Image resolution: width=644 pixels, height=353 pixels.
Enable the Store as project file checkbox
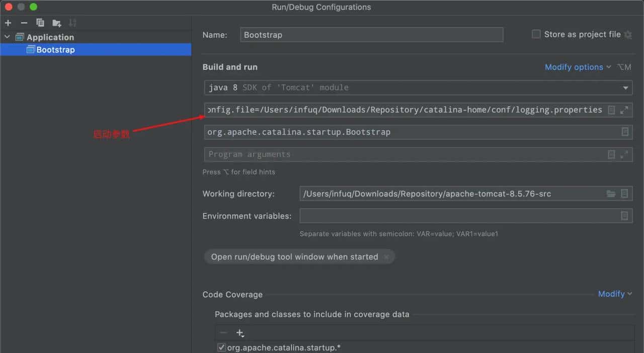coord(536,34)
